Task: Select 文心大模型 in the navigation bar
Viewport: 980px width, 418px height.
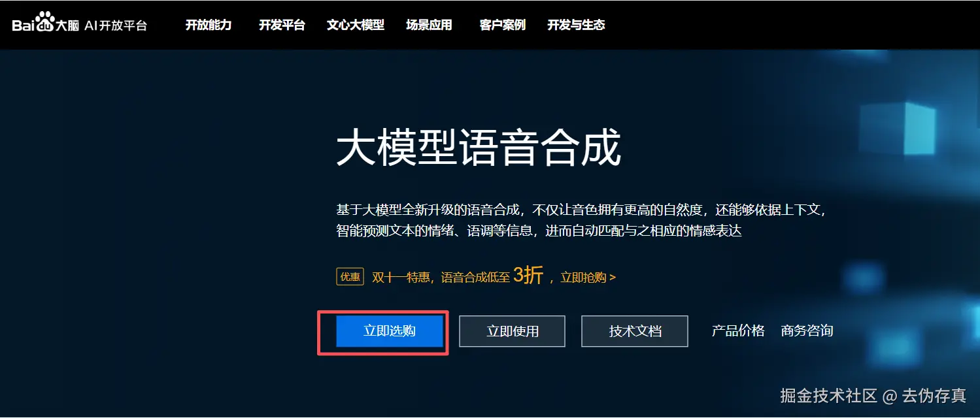Action: coord(356,25)
